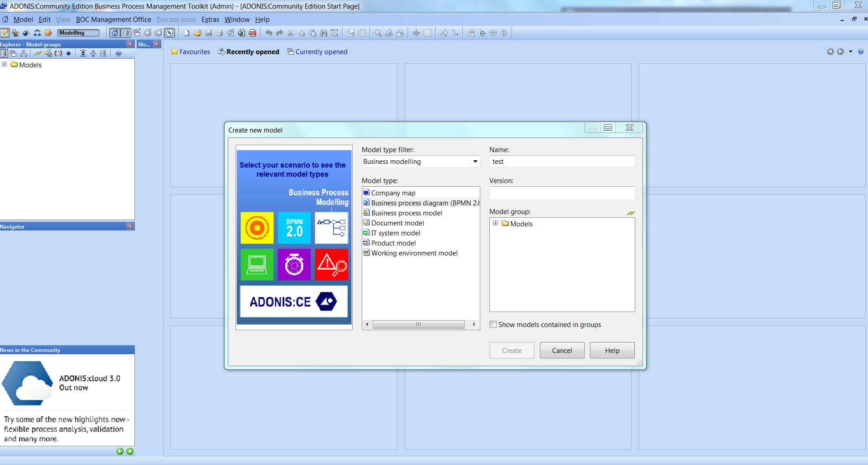Viewport: 868px width, 465px height.
Task: Open the Model menu
Action: [23, 20]
